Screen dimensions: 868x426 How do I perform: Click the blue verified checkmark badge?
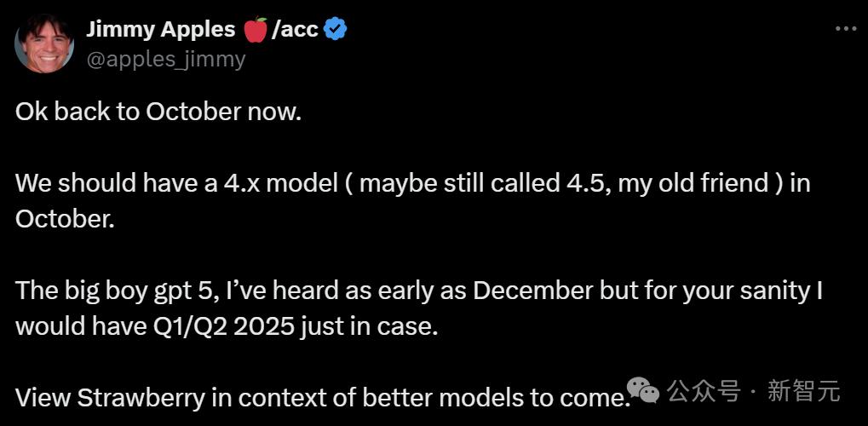(x=336, y=30)
